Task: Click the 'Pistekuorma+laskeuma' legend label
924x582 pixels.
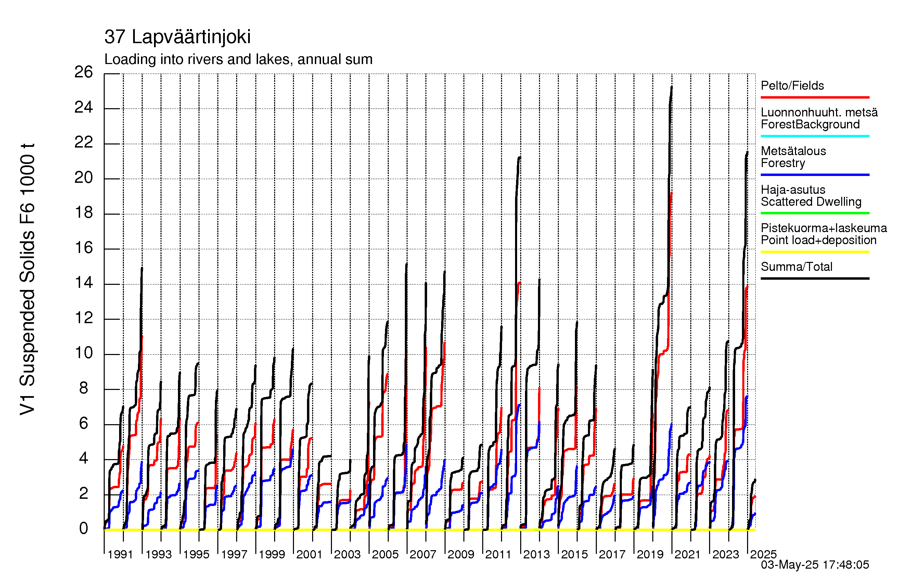Action: (824, 228)
